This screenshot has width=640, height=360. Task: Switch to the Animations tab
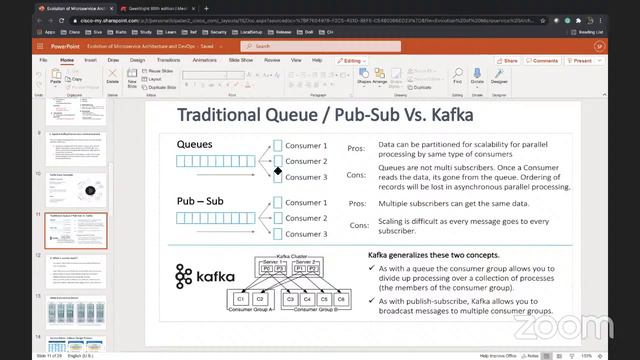(204, 60)
